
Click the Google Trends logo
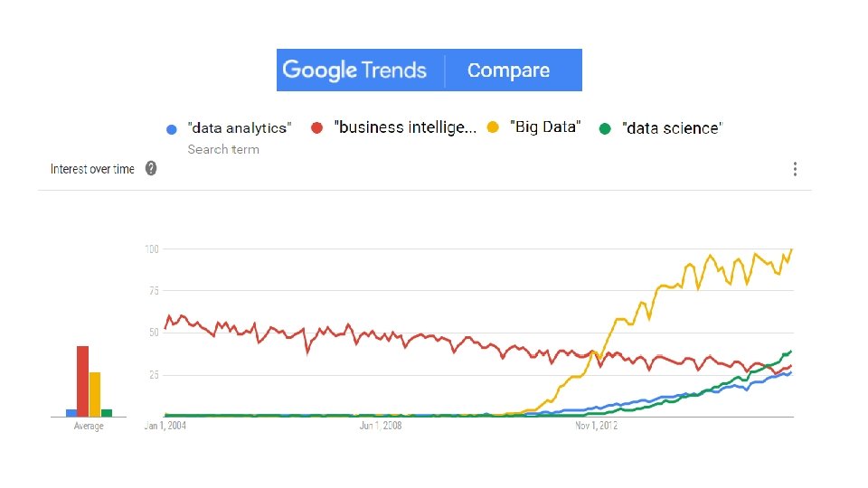click(x=354, y=70)
